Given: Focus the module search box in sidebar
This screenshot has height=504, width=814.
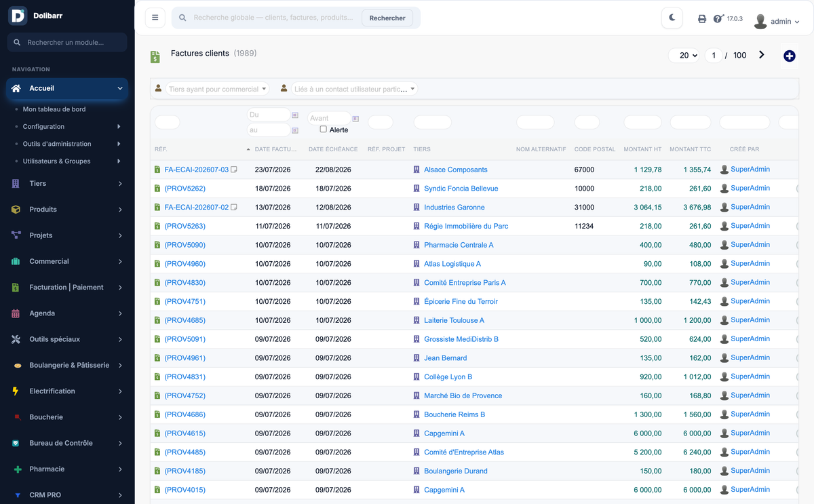Looking at the screenshot, I should 67,42.
